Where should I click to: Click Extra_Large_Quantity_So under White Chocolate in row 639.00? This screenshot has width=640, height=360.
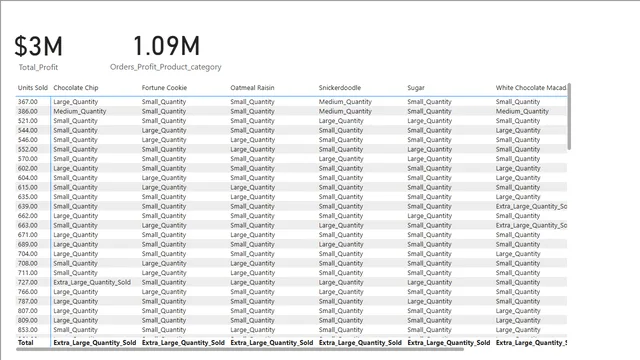point(531,207)
